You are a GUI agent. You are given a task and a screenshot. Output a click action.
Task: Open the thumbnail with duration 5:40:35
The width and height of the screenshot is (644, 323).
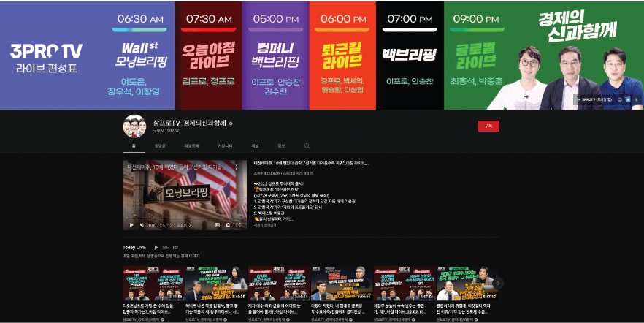tap(216, 283)
